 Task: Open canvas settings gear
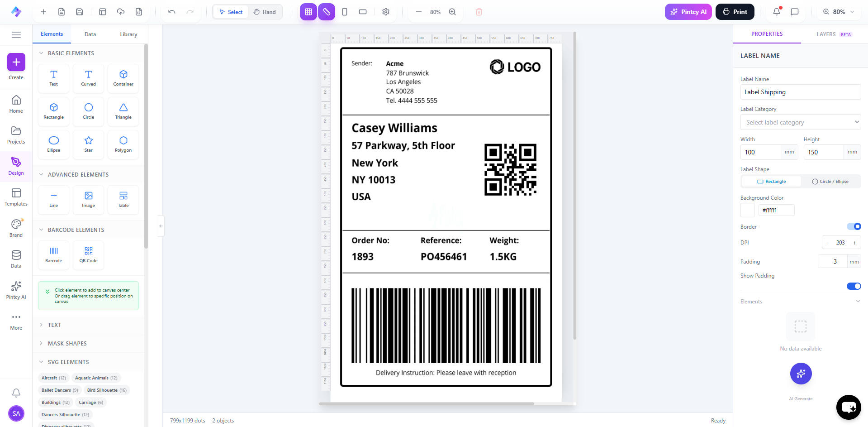pyautogui.click(x=386, y=12)
